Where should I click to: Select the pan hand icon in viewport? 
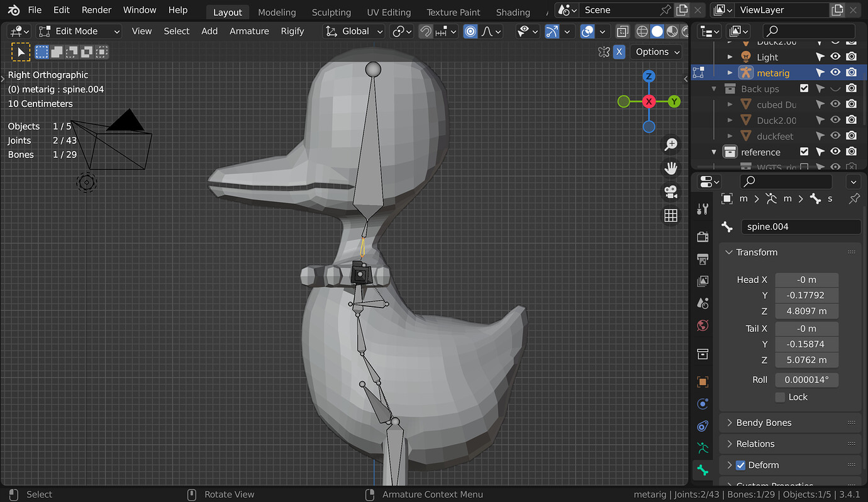pyautogui.click(x=671, y=168)
